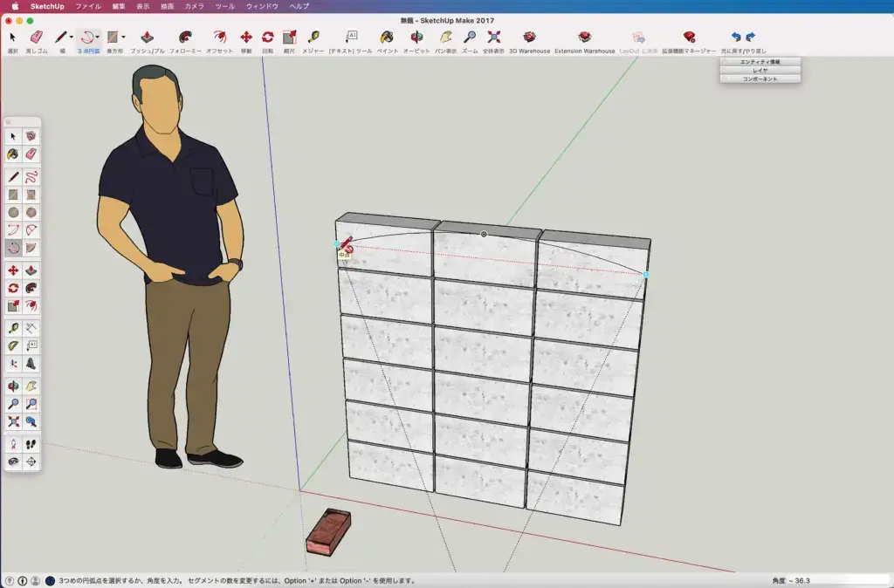This screenshot has height=588, width=894.
Task: Expand the 3点円弧 tool dropdown arrow
Action: coord(98,37)
